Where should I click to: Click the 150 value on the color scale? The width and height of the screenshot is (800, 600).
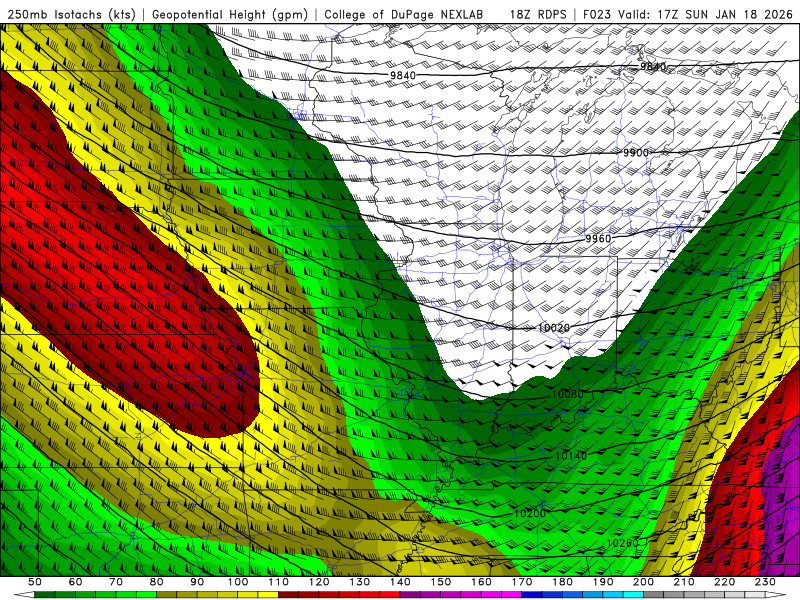click(x=441, y=582)
